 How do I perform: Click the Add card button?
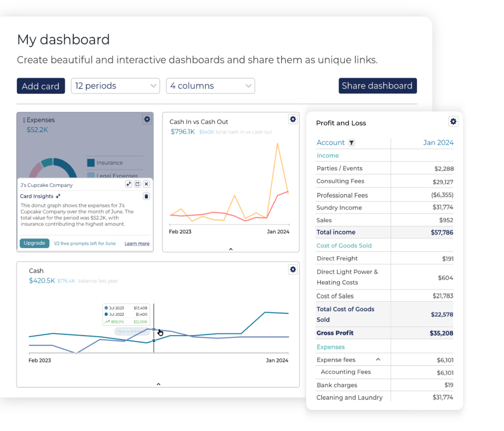pyautogui.click(x=41, y=86)
